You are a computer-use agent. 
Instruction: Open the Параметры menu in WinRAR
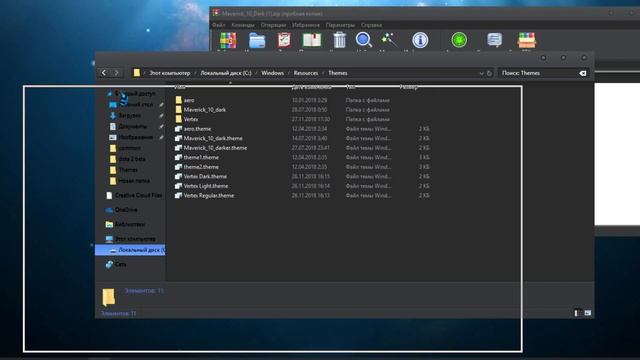point(340,25)
